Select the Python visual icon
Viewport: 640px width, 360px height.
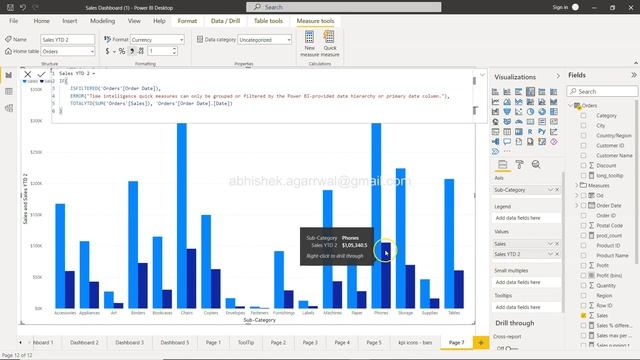542,132
